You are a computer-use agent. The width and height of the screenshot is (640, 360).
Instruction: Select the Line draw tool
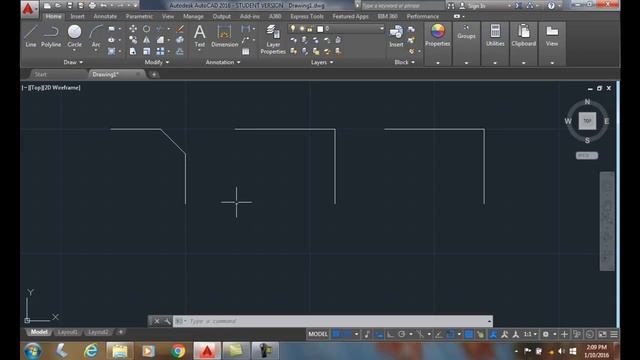click(31, 36)
